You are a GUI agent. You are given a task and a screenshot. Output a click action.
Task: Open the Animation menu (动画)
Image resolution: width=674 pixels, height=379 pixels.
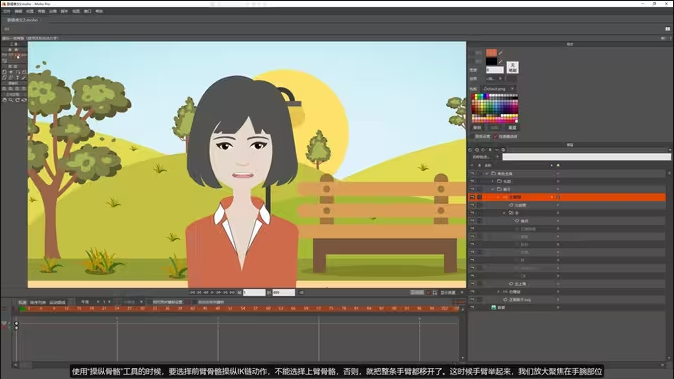click(53, 11)
